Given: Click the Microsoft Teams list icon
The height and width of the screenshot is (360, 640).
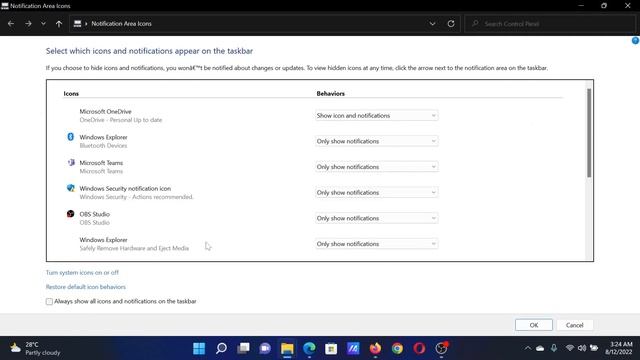Looking at the screenshot, I should pos(71,162).
